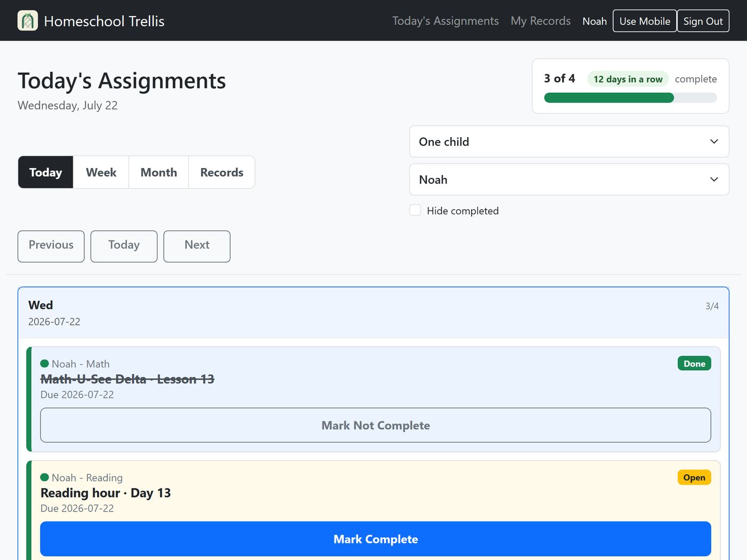Click the Homeschool Trellis logo icon
This screenshot has height=560, width=747.
pos(28,21)
